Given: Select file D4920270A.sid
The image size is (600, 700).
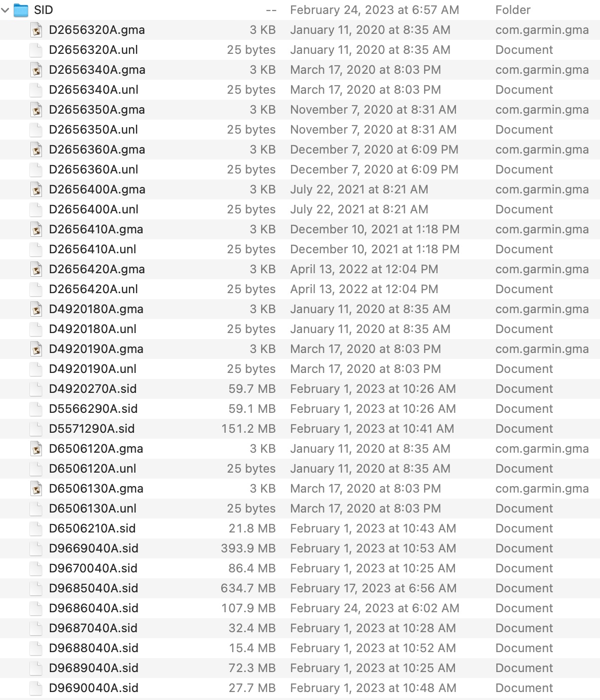Looking at the screenshot, I should pos(300,389).
